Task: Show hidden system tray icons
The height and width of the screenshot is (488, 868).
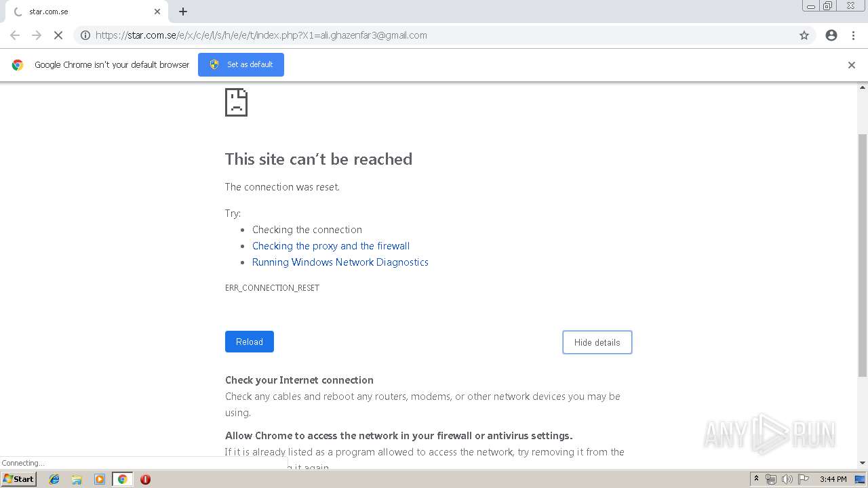Action: 756,479
